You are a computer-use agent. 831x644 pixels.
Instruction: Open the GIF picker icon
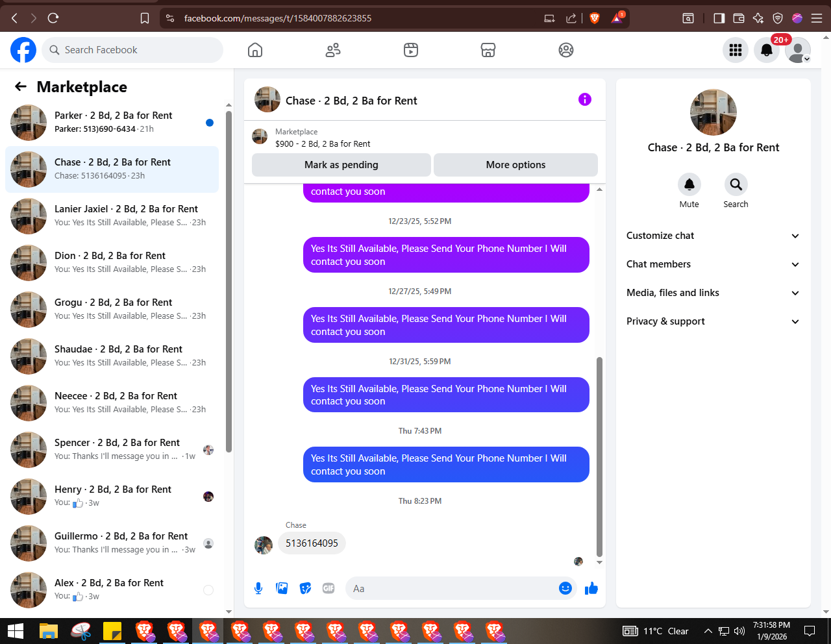coord(329,588)
